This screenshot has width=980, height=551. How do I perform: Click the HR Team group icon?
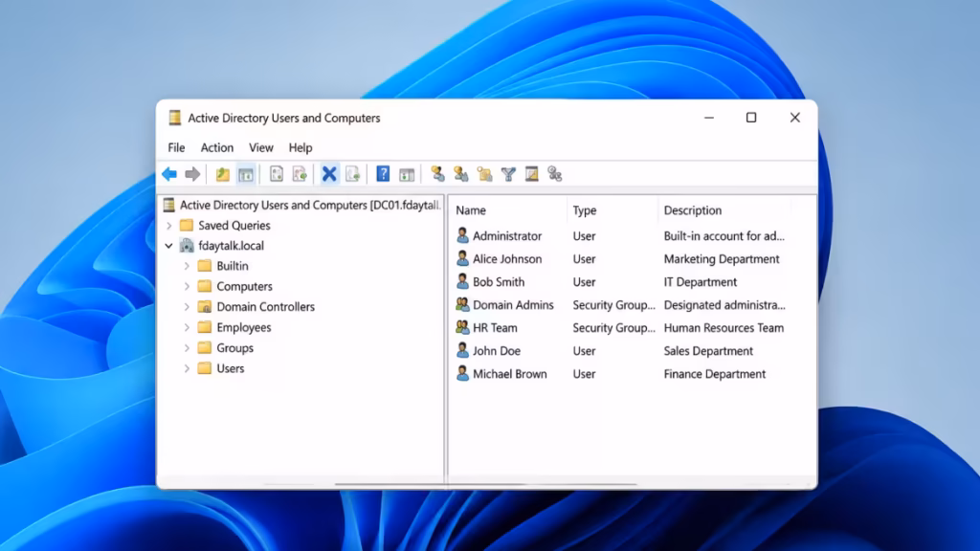[462, 327]
